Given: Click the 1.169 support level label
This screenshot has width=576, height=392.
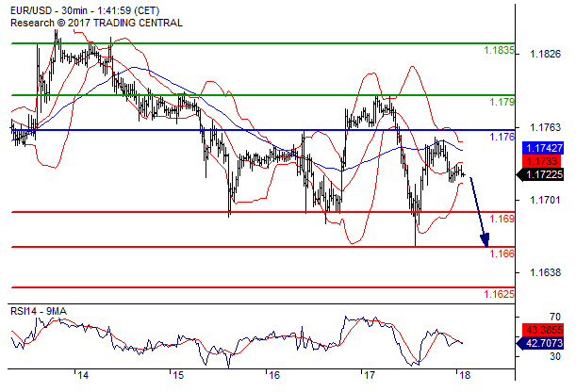Looking at the screenshot, I should click(x=502, y=220).
